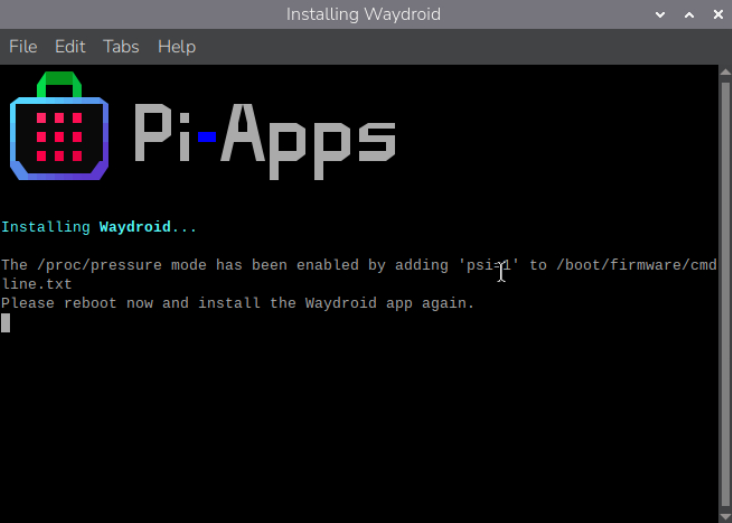Minimize the Installing Waydroid window
The width and height of the screenshot is (732, 523).
tap(661, 15)
